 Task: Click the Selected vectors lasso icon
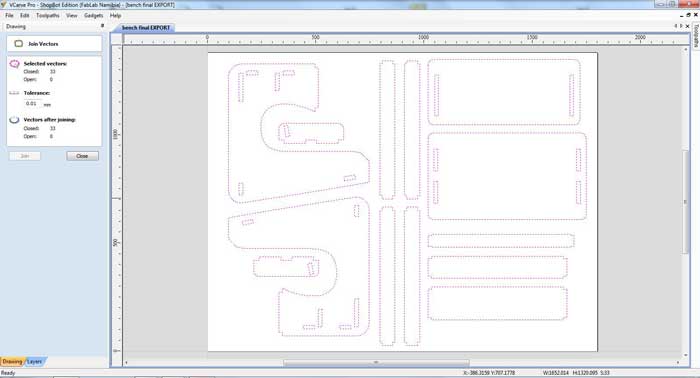tap(14, 64)
